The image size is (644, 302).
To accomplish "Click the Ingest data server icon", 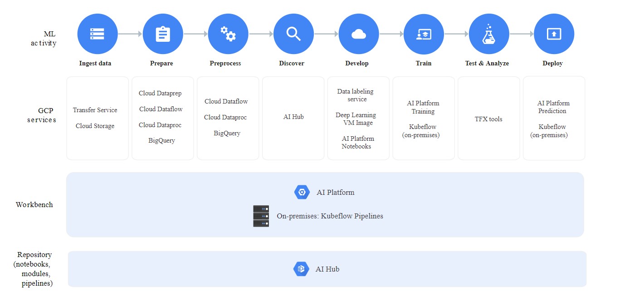I will coord(98,34).
